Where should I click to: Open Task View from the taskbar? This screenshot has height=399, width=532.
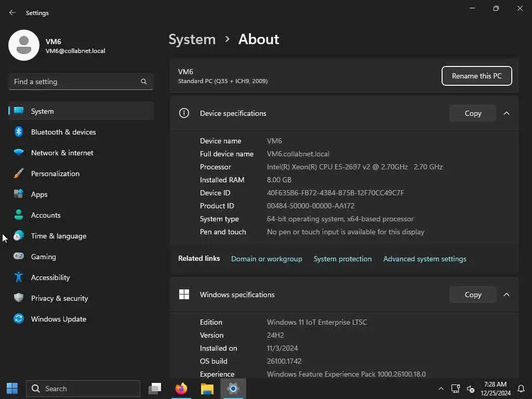pos(155,388)
